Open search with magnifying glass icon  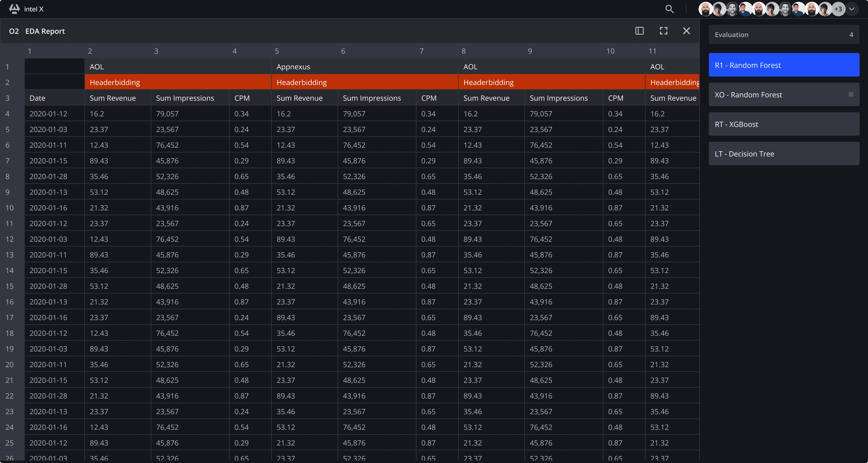click(x=669, y=9)
